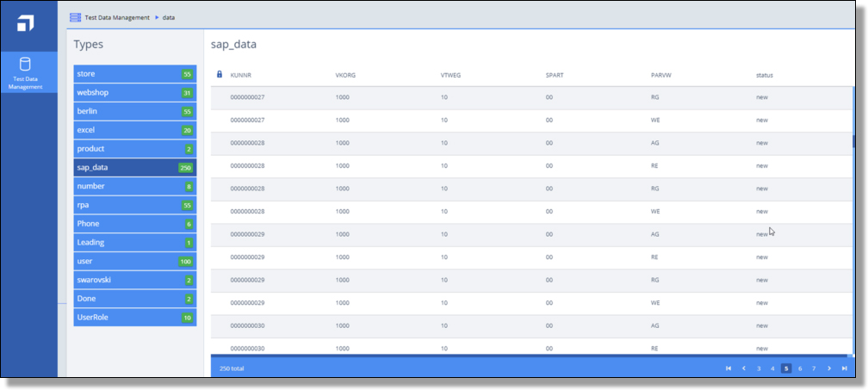
Task: Jump to last page of results
Action: [844, 368]
